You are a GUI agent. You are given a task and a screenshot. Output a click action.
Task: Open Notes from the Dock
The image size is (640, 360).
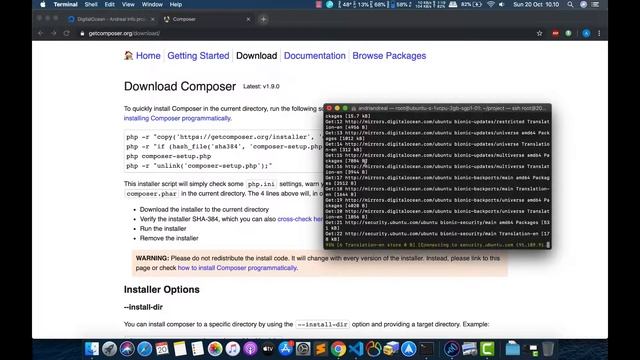click(180, 349)
